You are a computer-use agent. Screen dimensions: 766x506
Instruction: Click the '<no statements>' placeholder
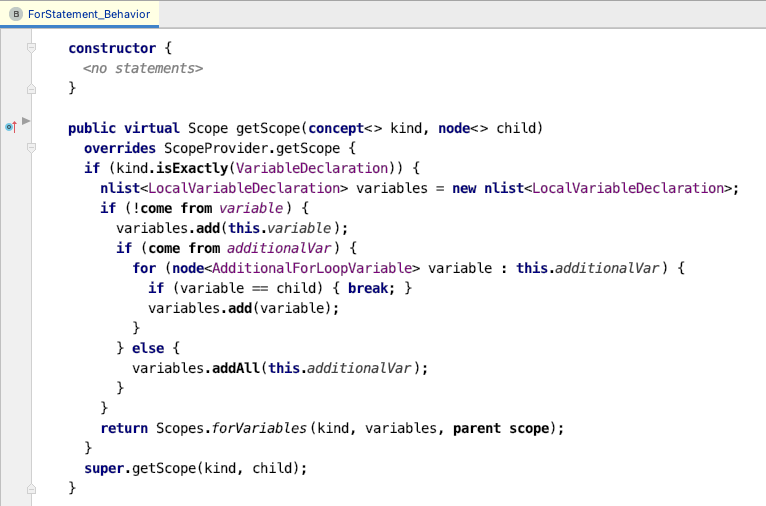pos(143,68)
